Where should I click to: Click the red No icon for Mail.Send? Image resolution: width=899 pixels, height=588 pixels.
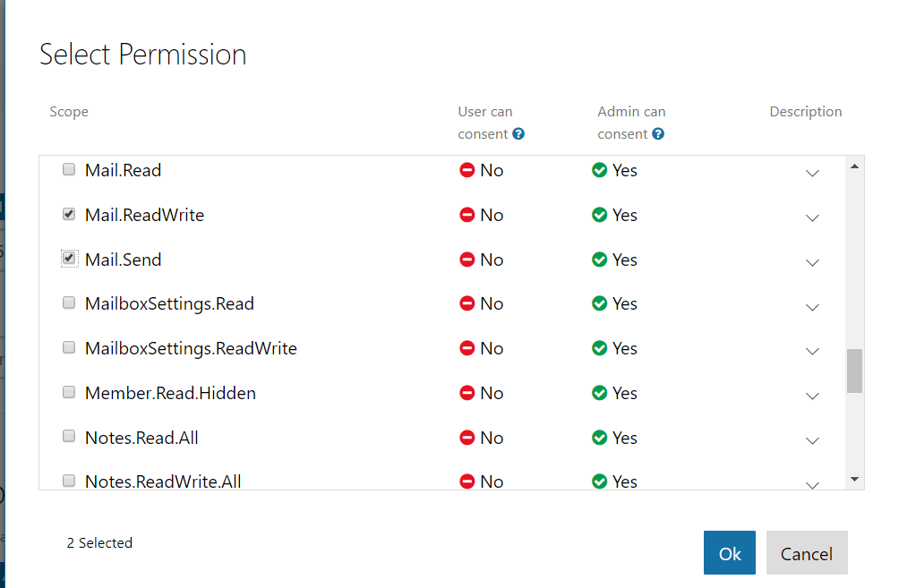[x=467, y=260]
